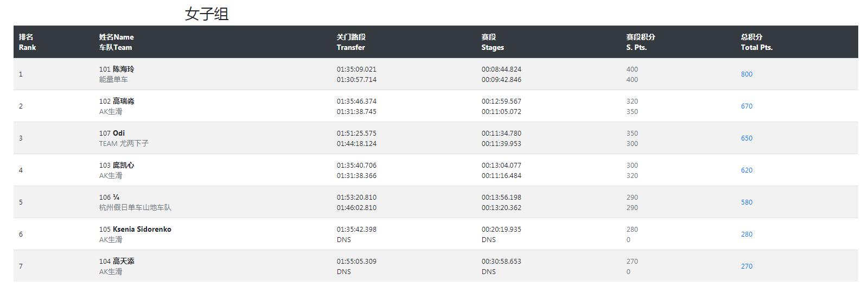This screenshot has width=868, height=286.
Task: Open total points link 650
Action: 746,138
